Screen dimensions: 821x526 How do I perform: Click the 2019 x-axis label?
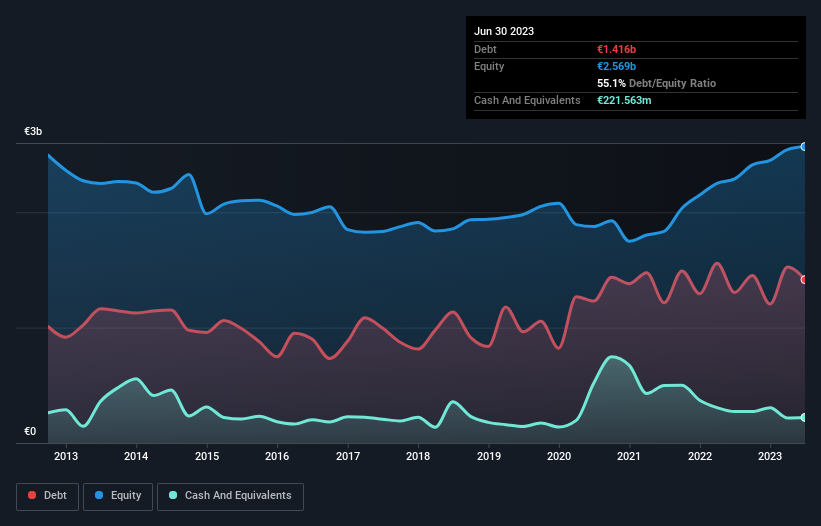pos(489,456)
